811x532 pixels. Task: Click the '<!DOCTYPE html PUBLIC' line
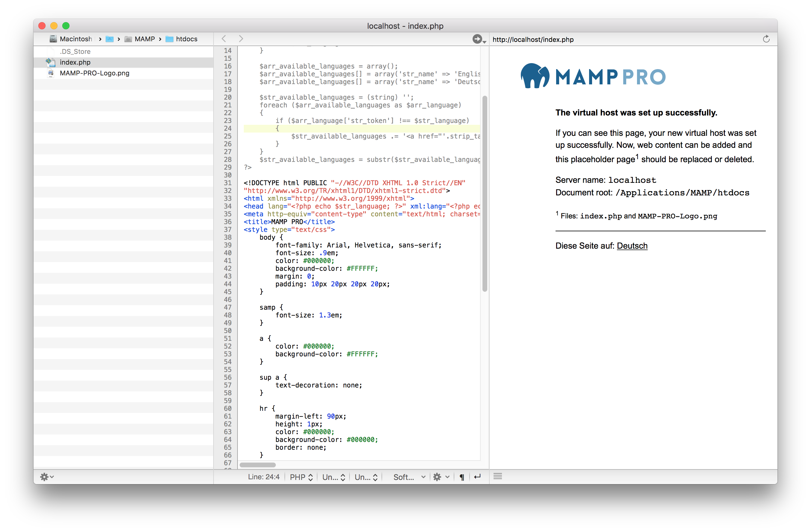(x=354, y=183)
